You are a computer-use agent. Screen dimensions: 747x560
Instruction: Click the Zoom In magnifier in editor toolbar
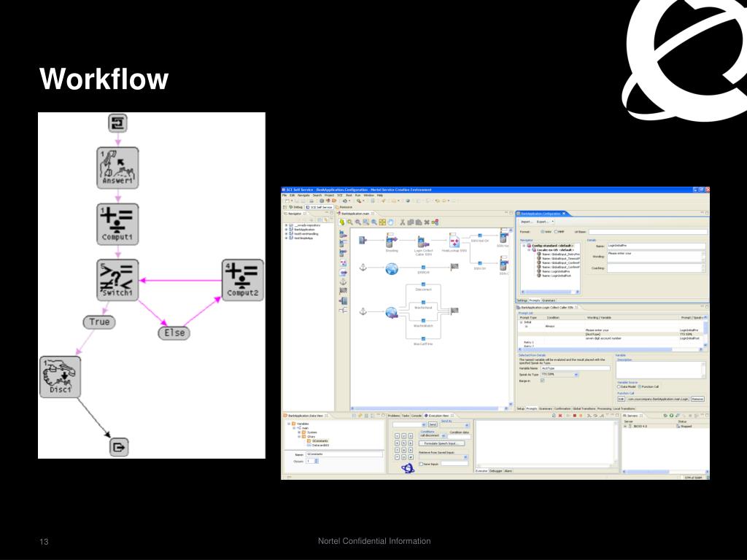tap(350, 222)
